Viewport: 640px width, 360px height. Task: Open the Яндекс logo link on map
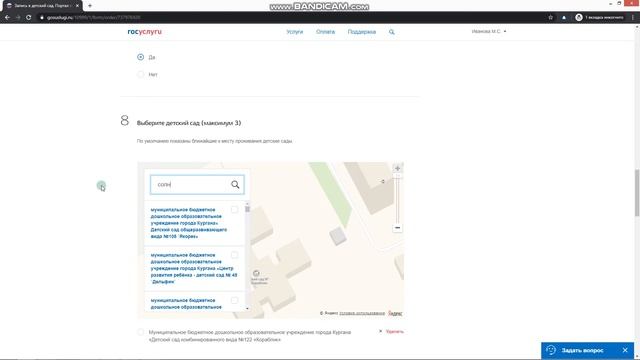(x=395, y=313)
